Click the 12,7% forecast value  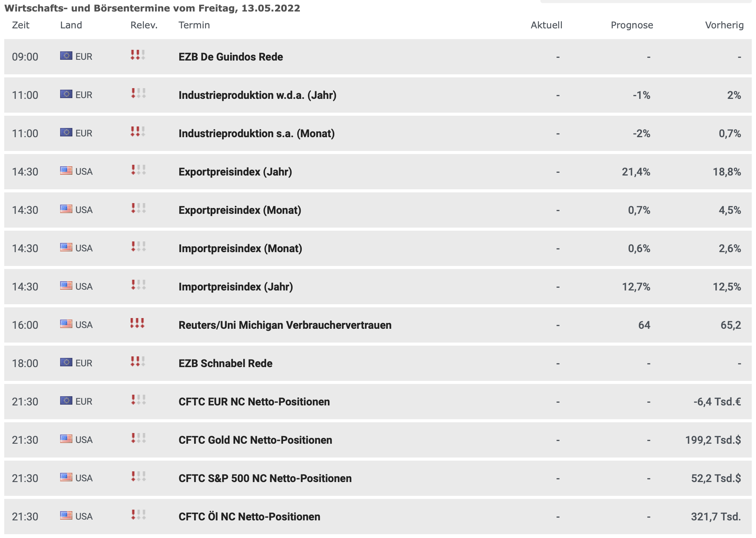click(x=636, y=287)
